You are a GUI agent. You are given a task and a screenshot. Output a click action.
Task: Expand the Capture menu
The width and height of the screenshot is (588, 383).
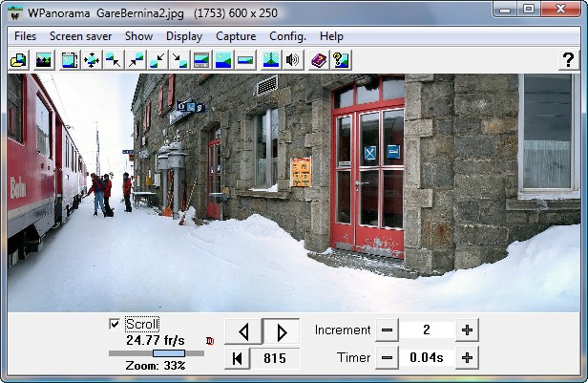[x=236, y=36]
